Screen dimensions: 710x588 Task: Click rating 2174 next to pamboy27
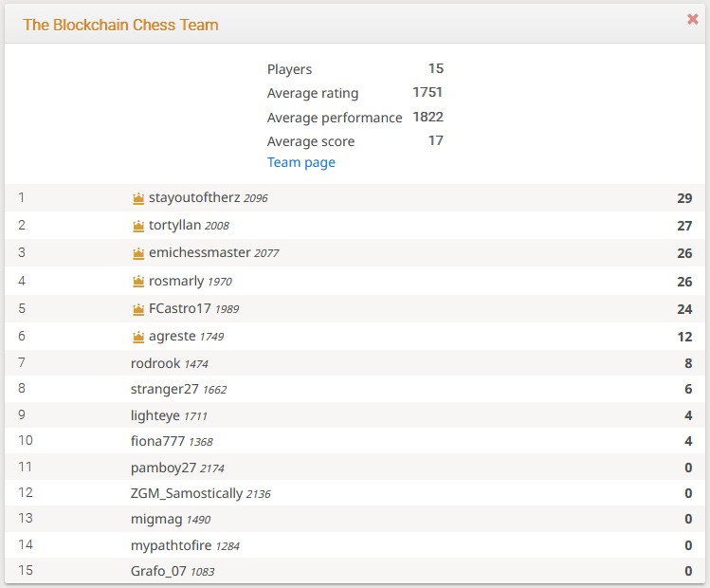point(212,469)
